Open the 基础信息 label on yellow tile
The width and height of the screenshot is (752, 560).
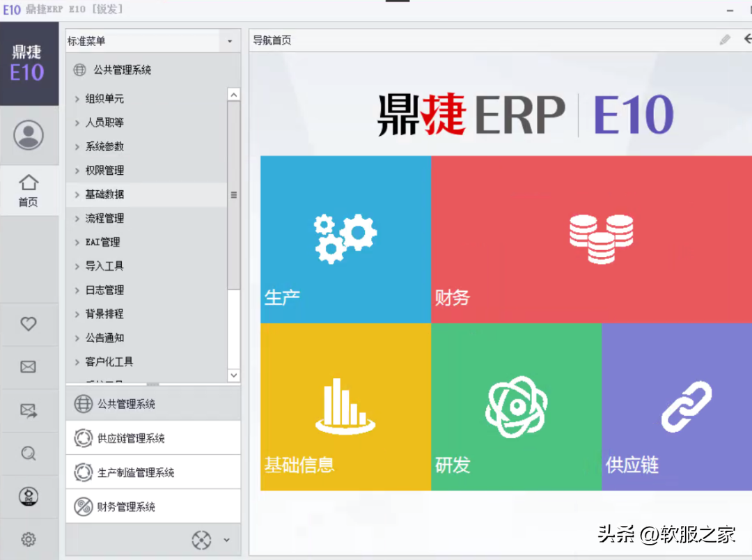coord(299,465)
